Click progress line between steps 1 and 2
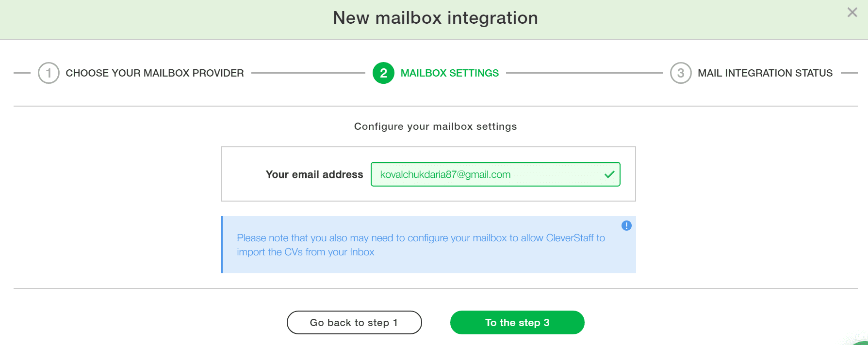This screenshot has width=868, height=345. tap(308, 73)
